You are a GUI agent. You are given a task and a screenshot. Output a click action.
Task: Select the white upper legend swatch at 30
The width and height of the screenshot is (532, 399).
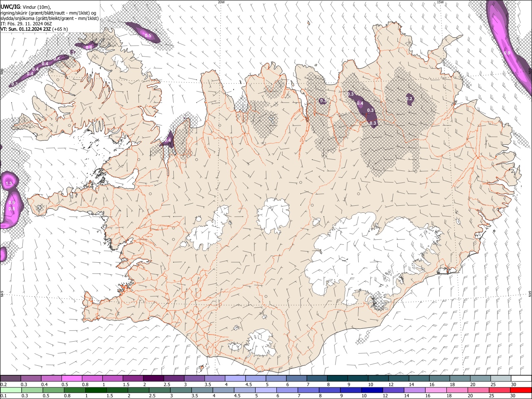522,378
